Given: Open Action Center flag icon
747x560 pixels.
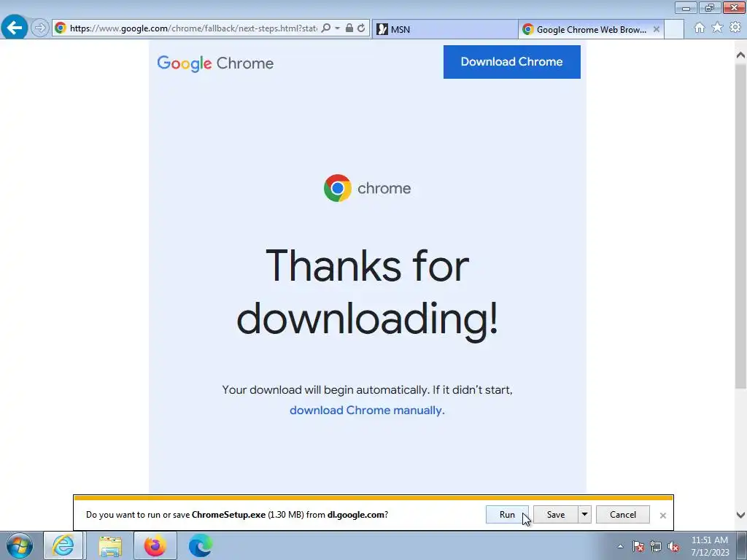Looking at the screenshot, I should [638, 547].
